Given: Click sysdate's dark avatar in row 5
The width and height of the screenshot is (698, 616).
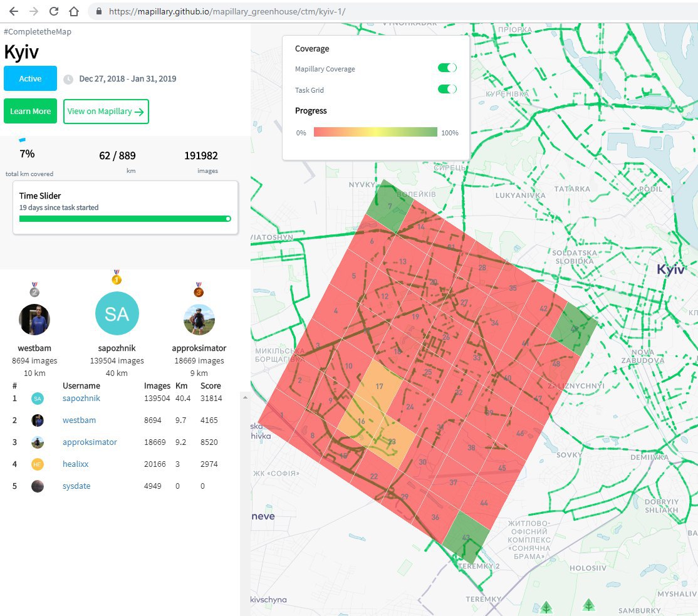Looking at the screenshot, I should tap(38, 486).
